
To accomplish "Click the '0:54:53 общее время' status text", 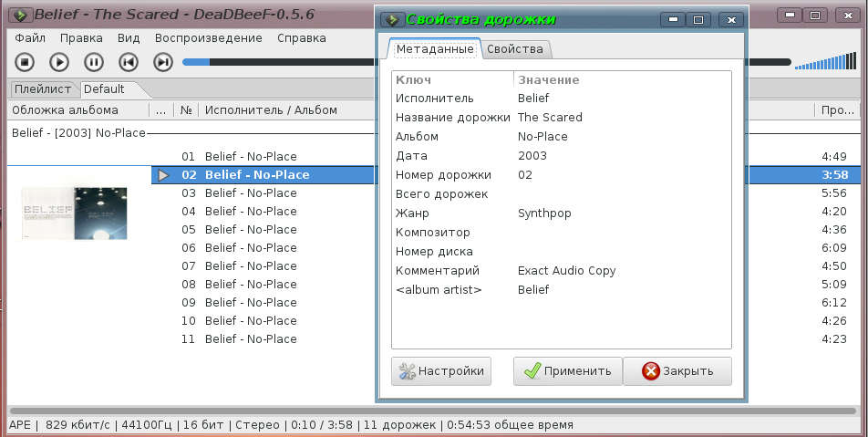I will click(x=510, y=425).
